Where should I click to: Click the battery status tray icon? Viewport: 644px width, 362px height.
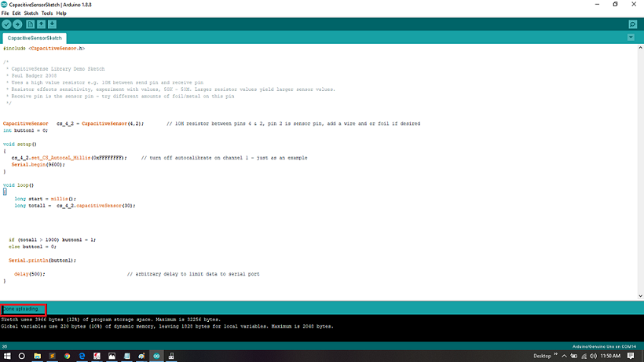pos(574,356)
